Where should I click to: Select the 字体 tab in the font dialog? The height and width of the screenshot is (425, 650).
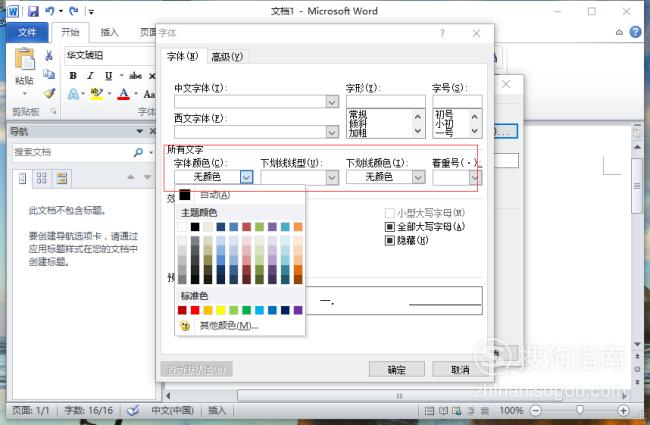pyautogui.click(x=182, y=56)
